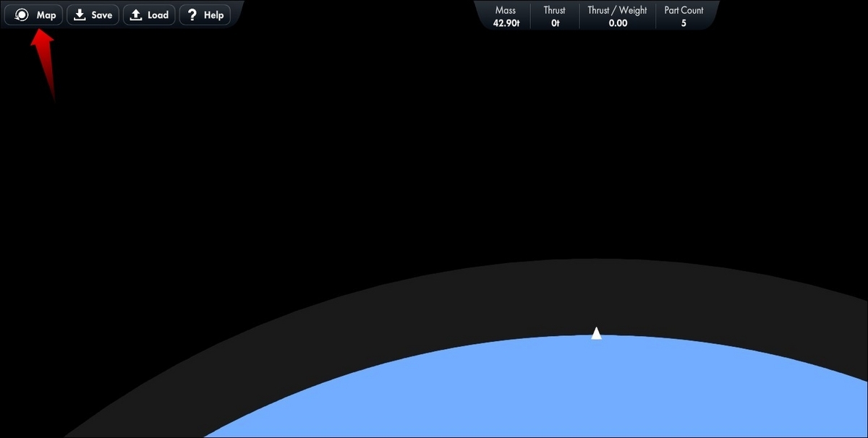Viewport: 868px width, 438px height.
Task: Click the Thrust / Weight 0.00 readout
Action: pos(618,17)
